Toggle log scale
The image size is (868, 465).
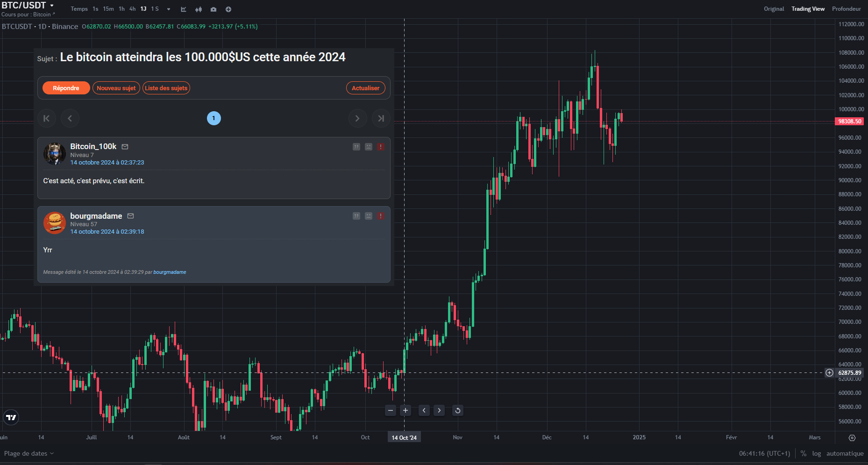click(x=817, y=453)
